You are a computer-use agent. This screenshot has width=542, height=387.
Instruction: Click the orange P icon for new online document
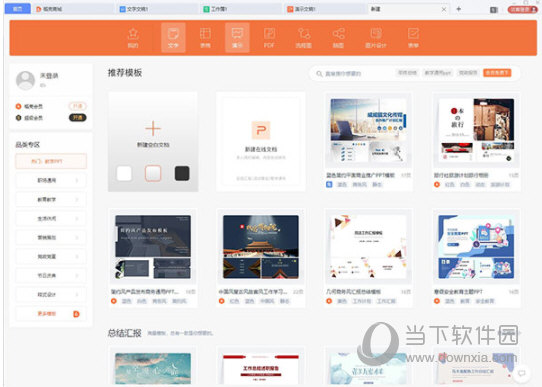click(x=261, y=130)
